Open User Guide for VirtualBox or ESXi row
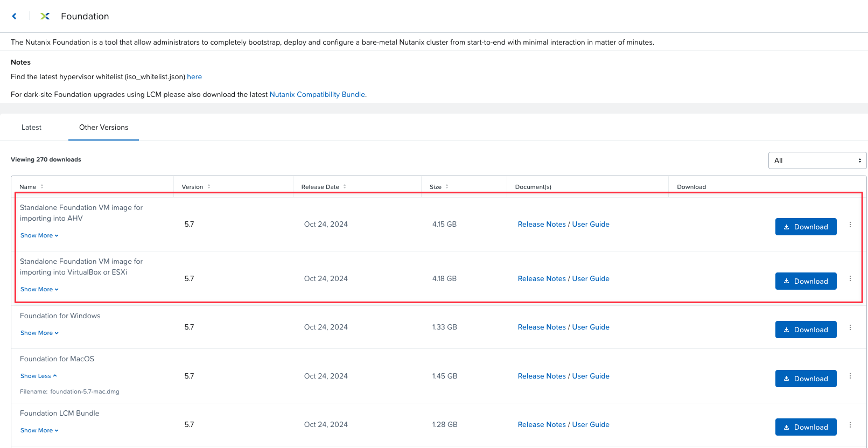 (x=591, y=278)
